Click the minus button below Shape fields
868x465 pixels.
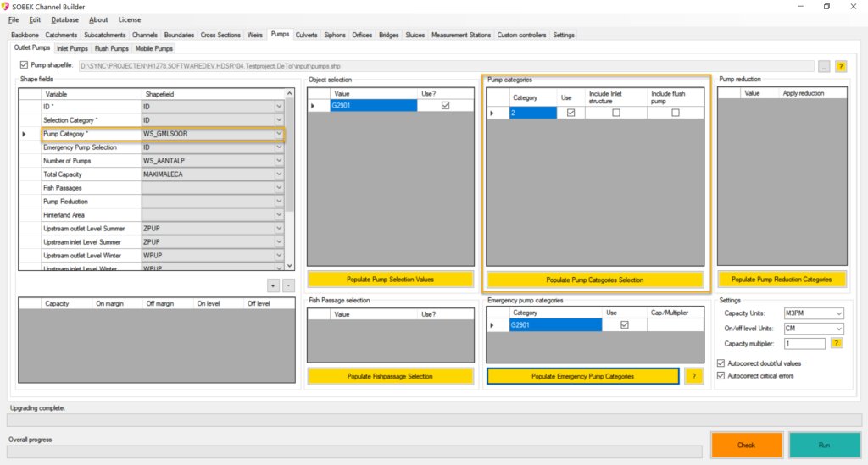pyautogui.click(x=288, y=285)
